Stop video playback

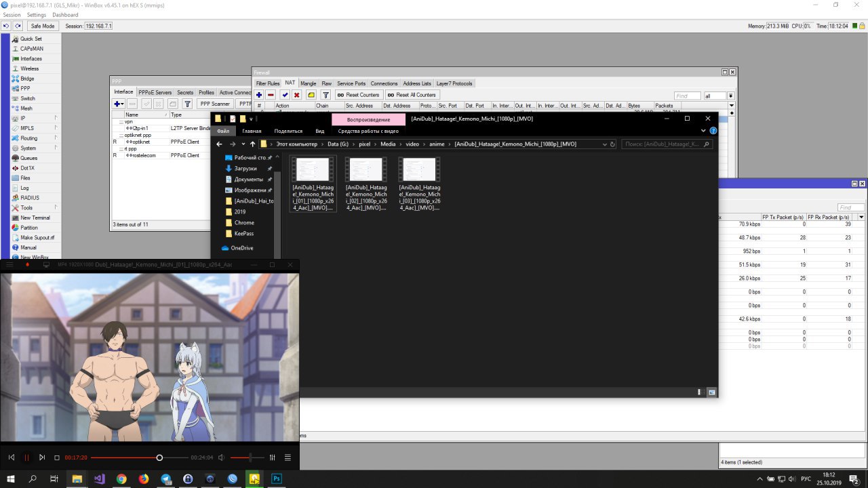coord(57,457)
